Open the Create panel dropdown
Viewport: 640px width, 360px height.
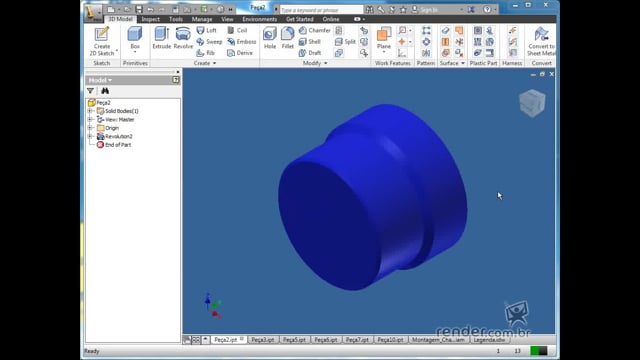click(205, 63)
